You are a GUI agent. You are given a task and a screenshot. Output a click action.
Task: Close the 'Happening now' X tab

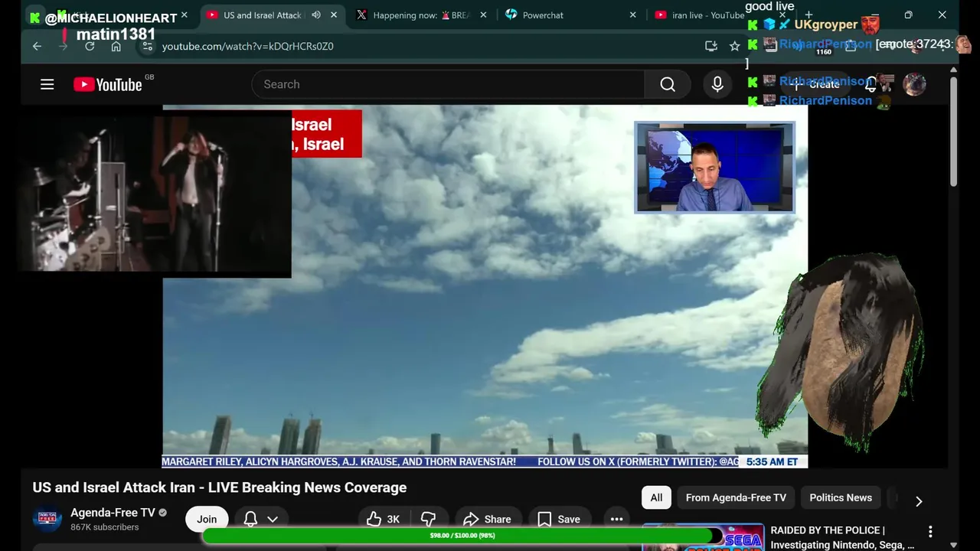coord(483,15)
